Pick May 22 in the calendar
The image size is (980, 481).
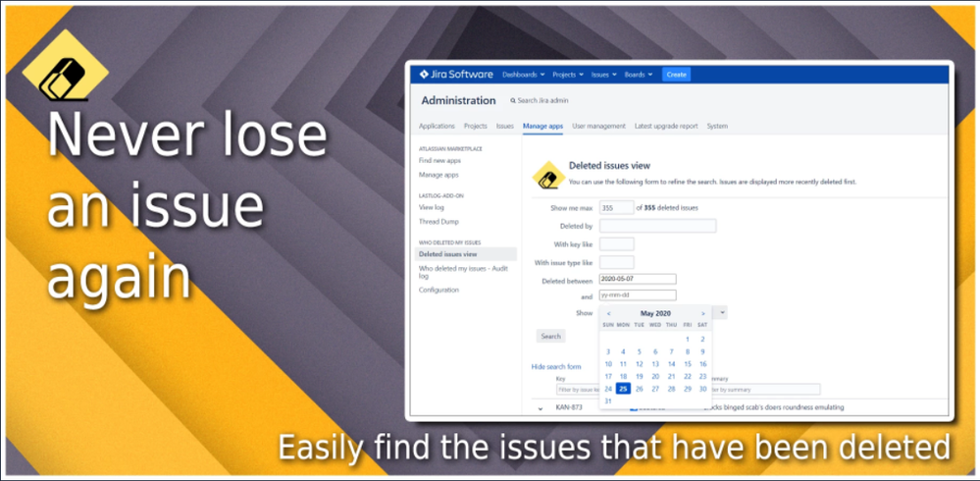coord(688,377)
